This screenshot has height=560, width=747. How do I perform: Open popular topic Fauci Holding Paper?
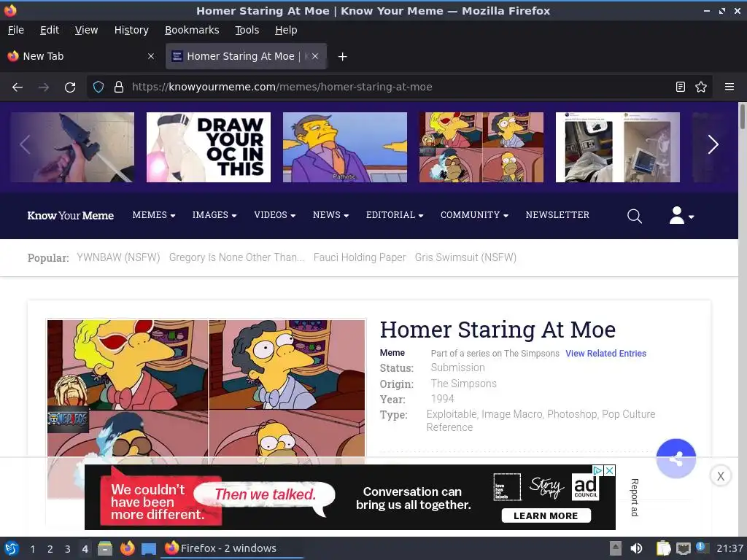[360, 257]
